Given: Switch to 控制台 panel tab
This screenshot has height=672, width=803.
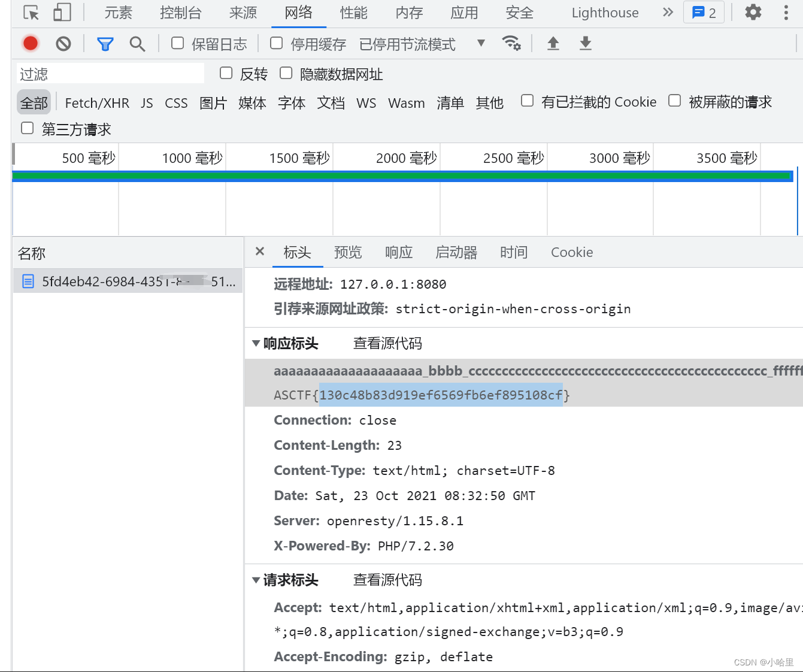Looking at the screenshot, I should tap(180, 13).
